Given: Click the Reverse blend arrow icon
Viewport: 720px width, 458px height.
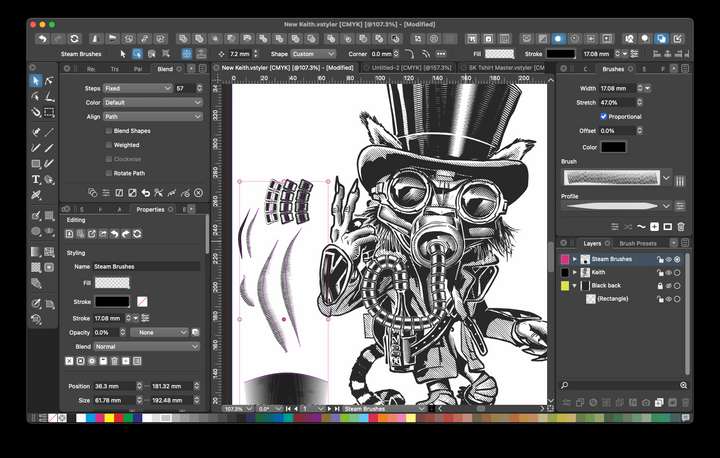Looking at the screenshot, I should [146, 193].
